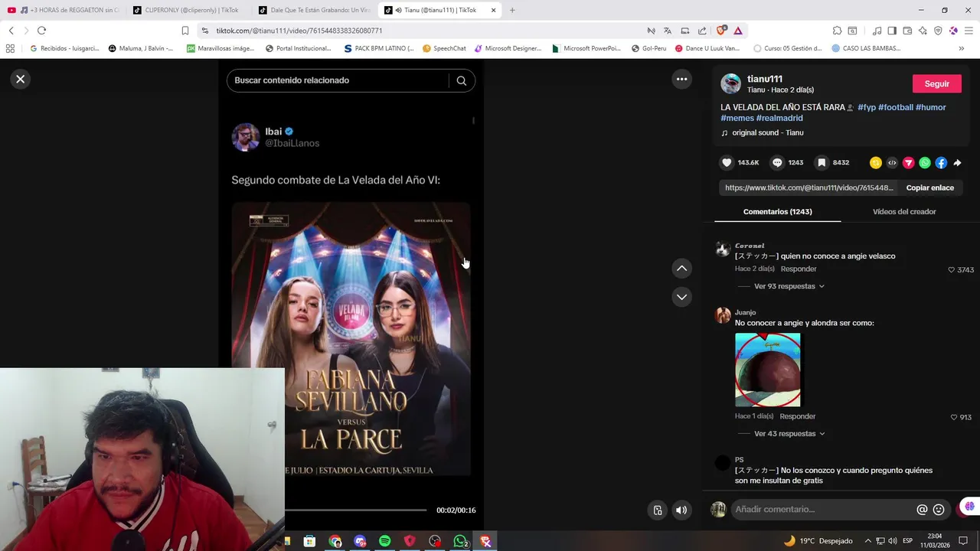Reply to Juanjo's comment via Responder
980x551 pixels.
[798, 416]
